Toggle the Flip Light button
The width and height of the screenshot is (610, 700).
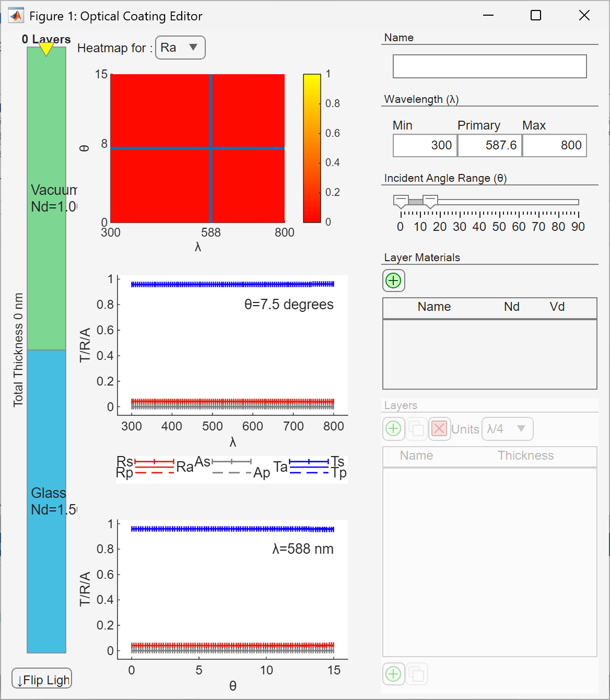point(42,679)
